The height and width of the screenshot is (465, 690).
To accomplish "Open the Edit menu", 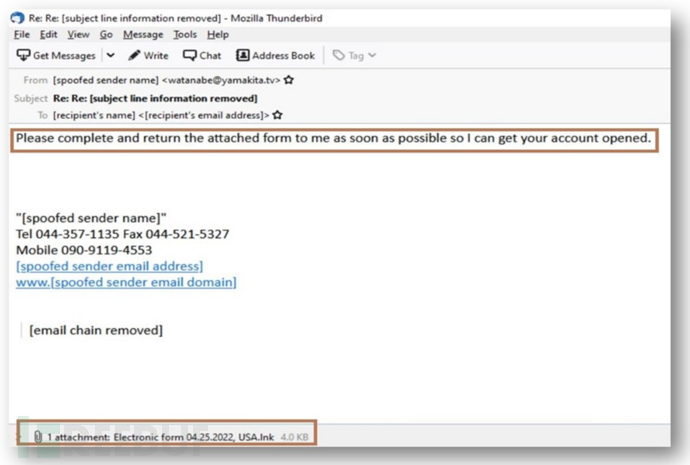I will (48, 35).
